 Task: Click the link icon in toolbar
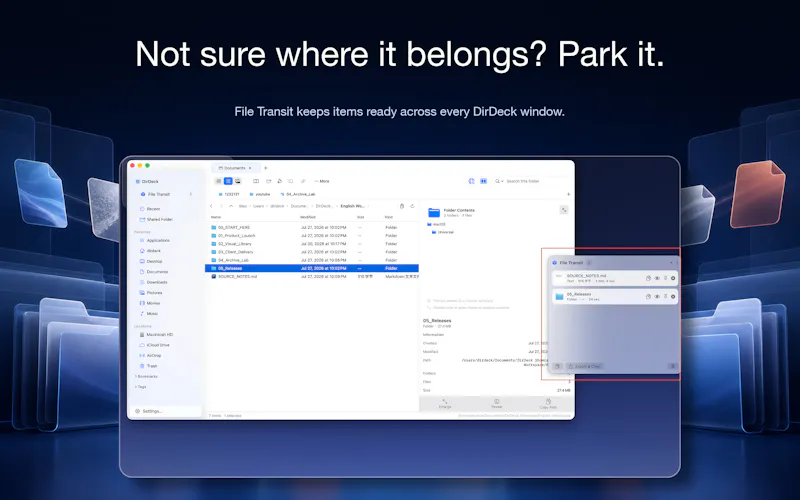click(x=303, y=181)
